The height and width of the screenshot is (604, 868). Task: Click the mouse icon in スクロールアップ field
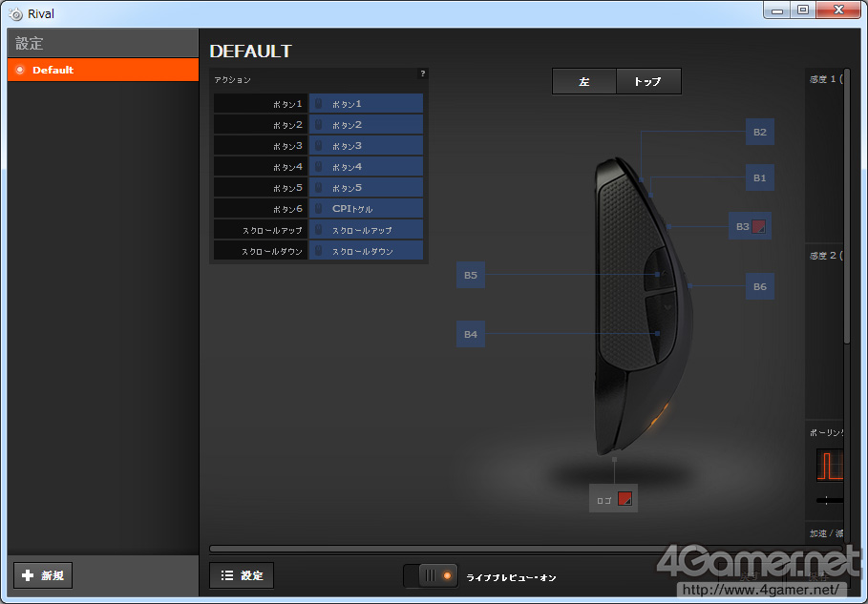tap(318, 230)
